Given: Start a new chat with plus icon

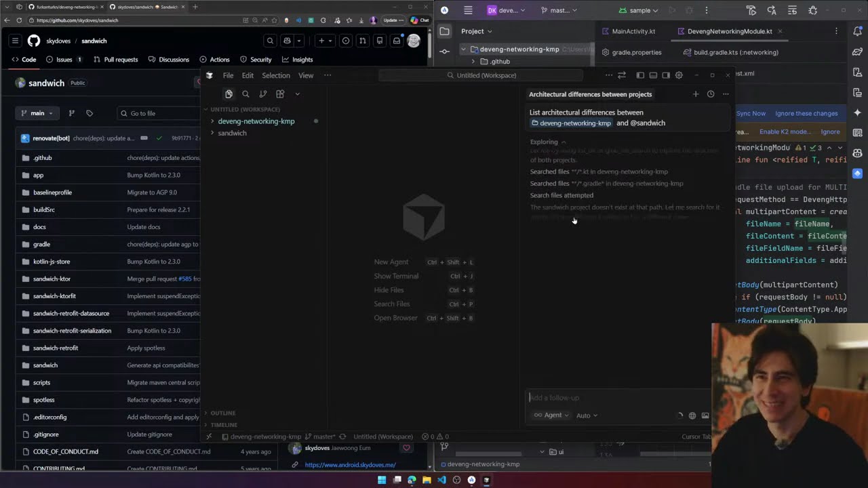Looking at the screenshot, I should pyautogui.click(x=695, y=94).
